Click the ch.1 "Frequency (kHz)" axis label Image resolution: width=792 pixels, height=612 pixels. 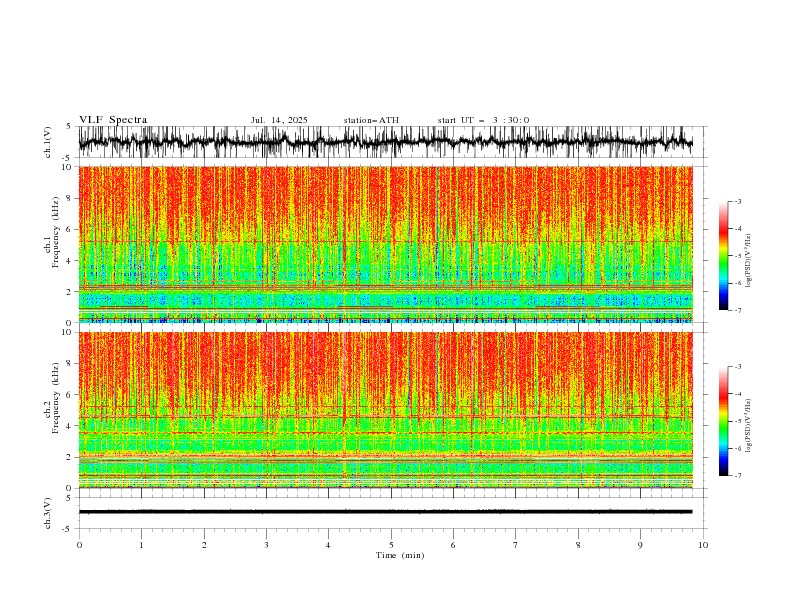tap(55, 232)
